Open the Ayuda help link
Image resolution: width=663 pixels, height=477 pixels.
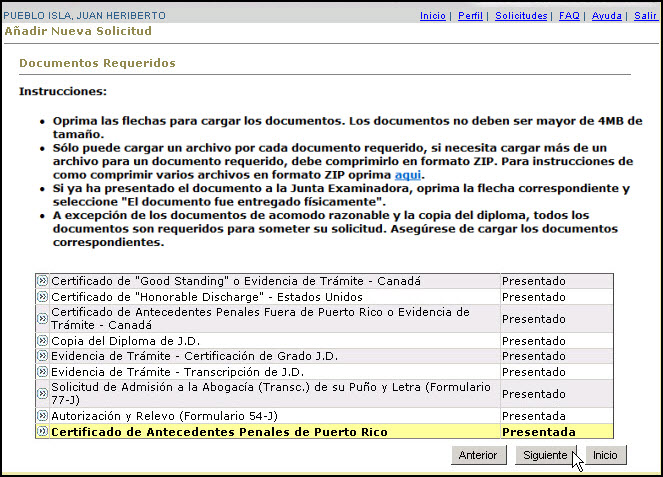point(606,17)
